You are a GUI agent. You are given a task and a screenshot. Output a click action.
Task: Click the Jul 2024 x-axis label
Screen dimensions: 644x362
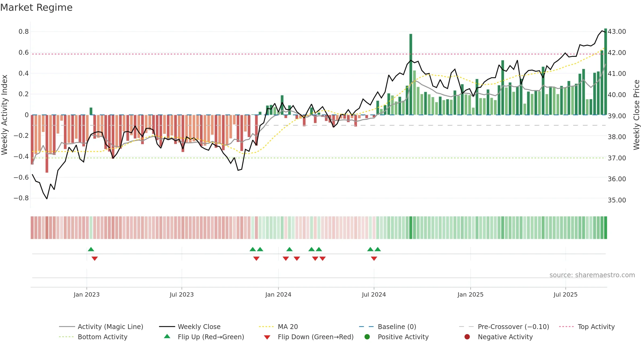(374, 294)
